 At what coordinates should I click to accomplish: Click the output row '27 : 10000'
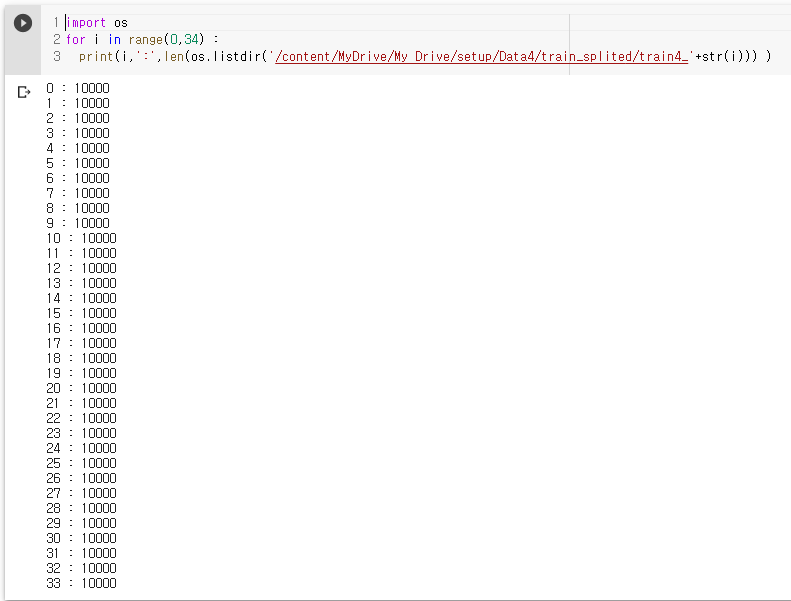pos(81,493)
